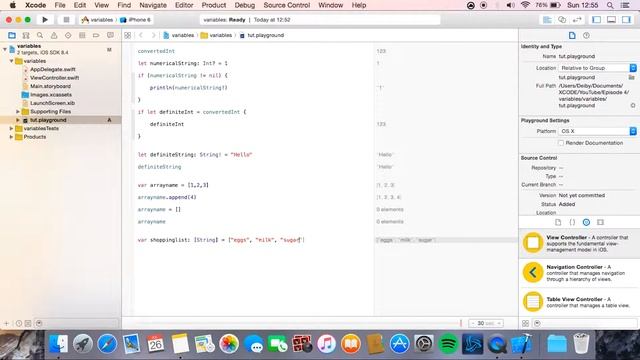
Task: Show the Media library
Action: 600,222
